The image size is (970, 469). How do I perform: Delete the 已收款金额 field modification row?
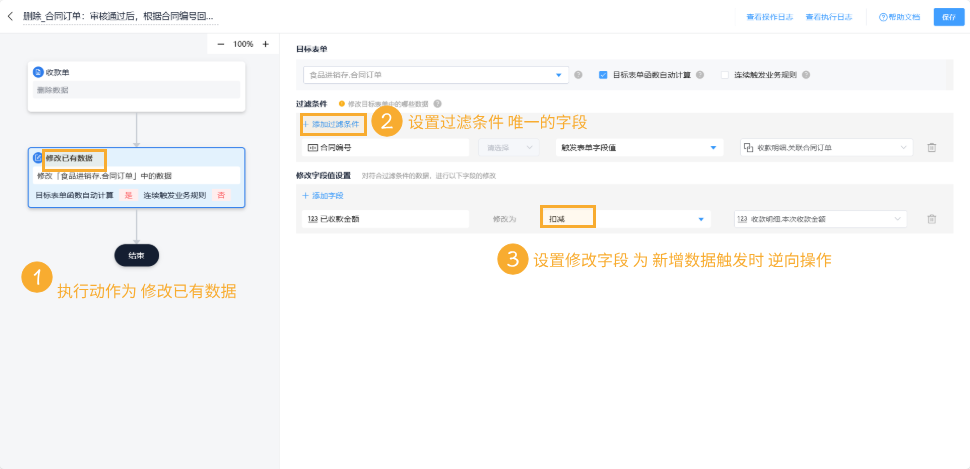point(932,219)
